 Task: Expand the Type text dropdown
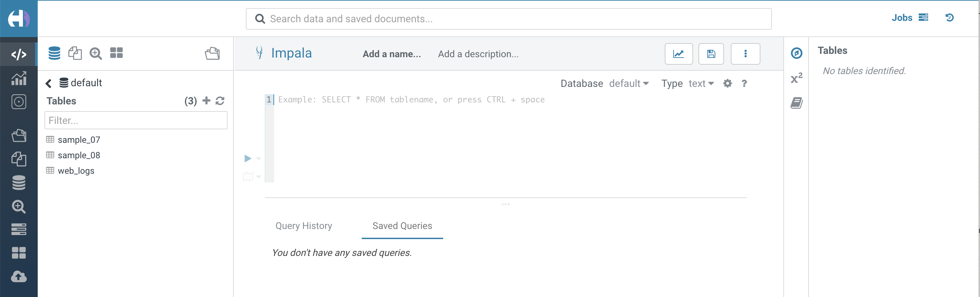pos(701,83)
